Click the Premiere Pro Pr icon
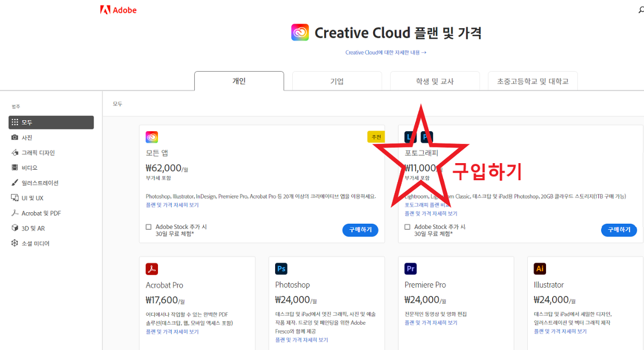644x350 pixels. point(411,269)
